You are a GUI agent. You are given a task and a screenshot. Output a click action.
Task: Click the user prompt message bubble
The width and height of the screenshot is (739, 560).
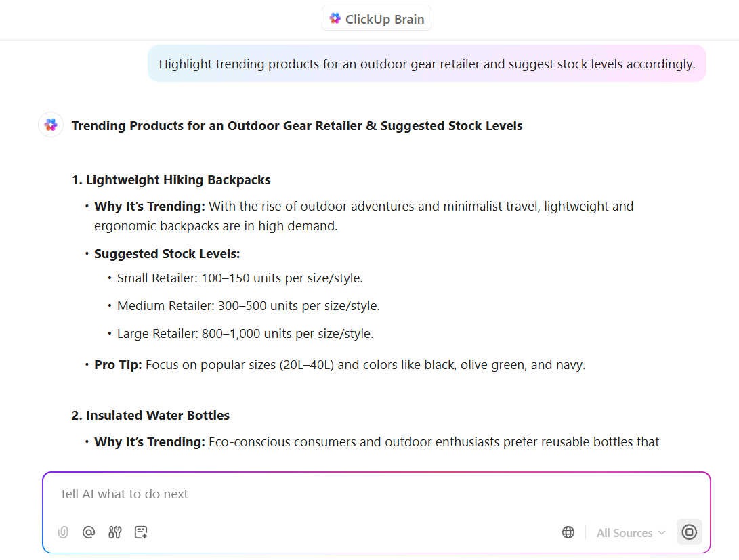(427, 64)
